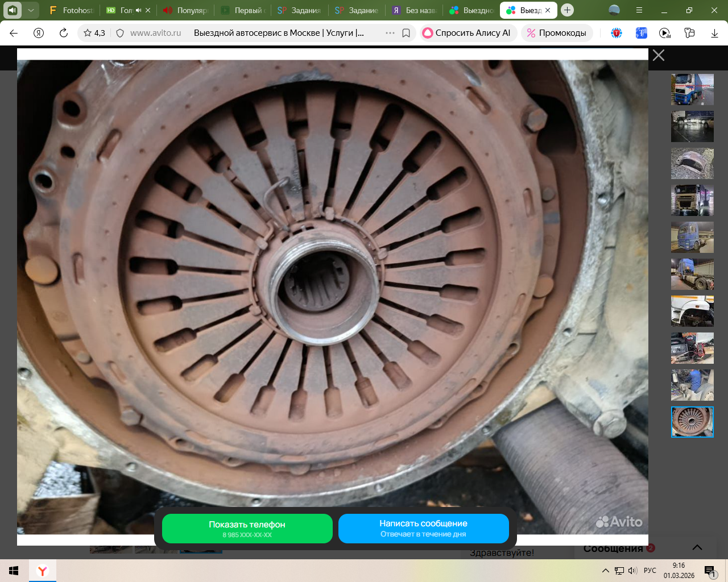Select the first truck photo thumbnail
Screen dimensions: 728x582
pos(692,89)
